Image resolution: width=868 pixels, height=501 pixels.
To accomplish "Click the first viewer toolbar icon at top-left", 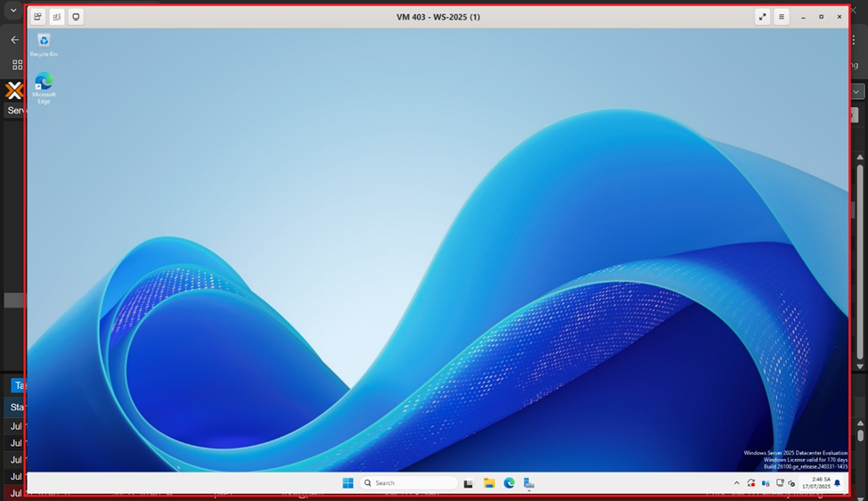I will [x=37, y=17].
